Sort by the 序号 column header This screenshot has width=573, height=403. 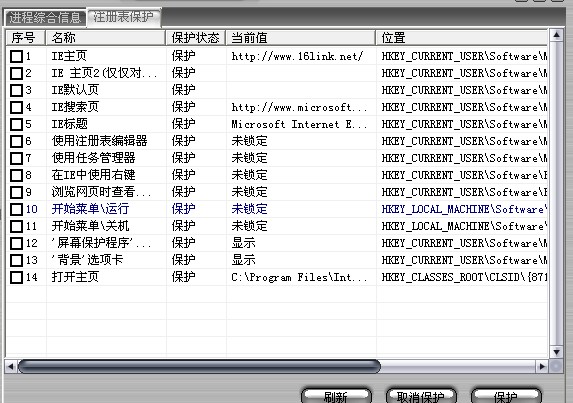tap(25, 38)
